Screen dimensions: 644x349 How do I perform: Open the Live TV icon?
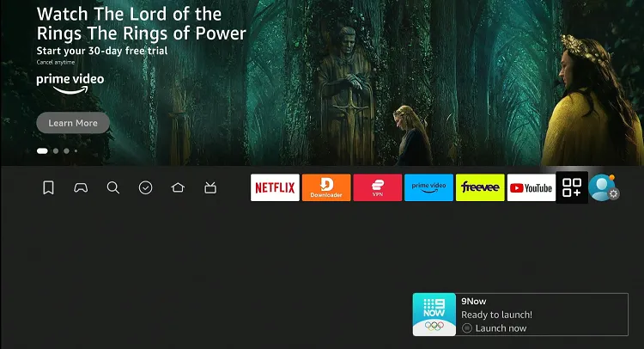(x=210, y=188)
